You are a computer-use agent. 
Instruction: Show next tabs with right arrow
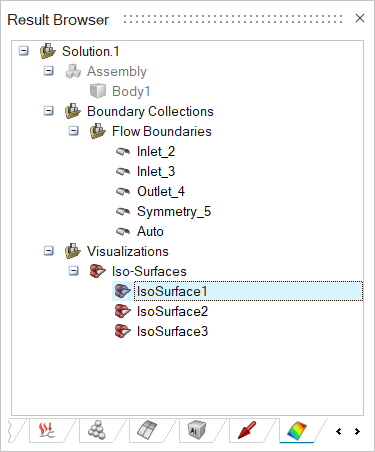coord(357,431)
